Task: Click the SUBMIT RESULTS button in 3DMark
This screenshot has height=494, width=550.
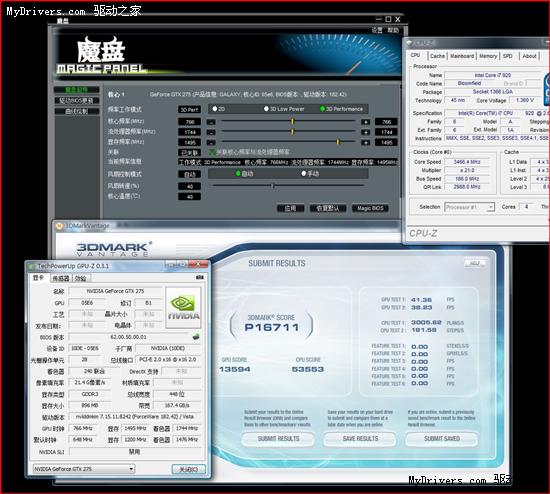Action: [278, 439]
